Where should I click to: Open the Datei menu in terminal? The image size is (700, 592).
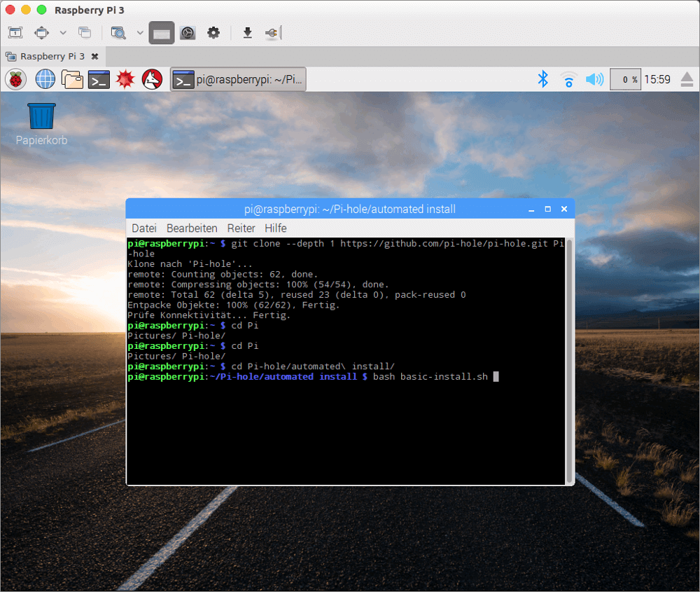pos(143,228)
